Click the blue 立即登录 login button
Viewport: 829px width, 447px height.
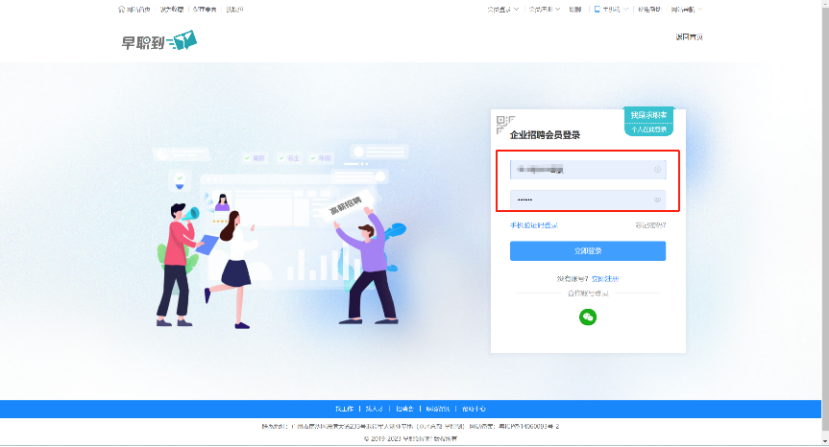(587, 251)
